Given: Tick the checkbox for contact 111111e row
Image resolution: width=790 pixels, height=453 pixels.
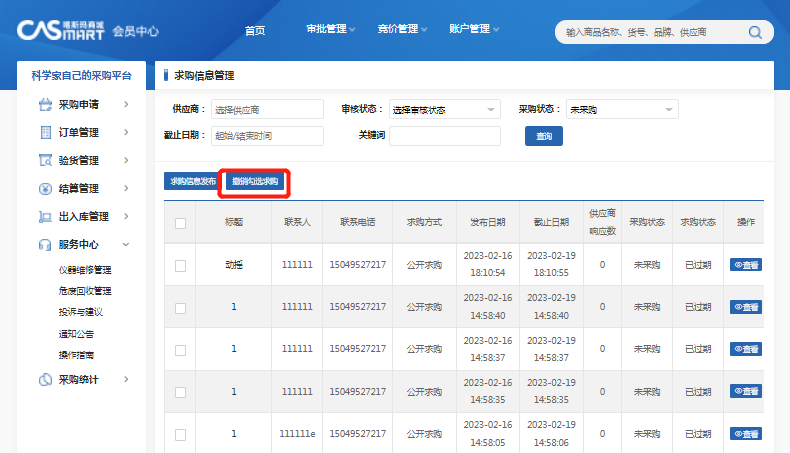Looking at the screenshot, I should tap(181, 434).
